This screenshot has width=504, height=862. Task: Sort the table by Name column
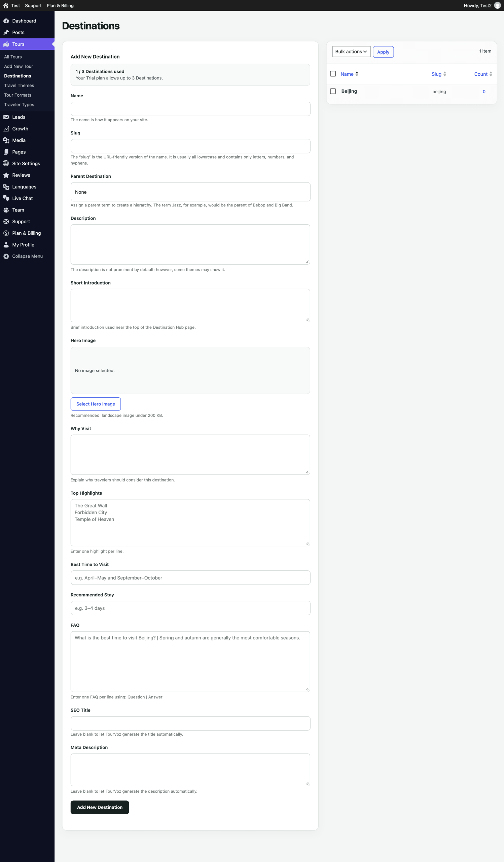(349, 74)
